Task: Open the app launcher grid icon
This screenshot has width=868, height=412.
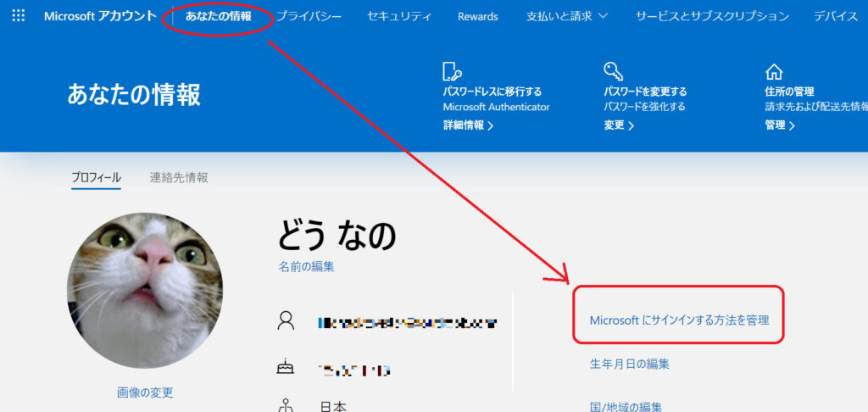Action: [x=19, y=15]
